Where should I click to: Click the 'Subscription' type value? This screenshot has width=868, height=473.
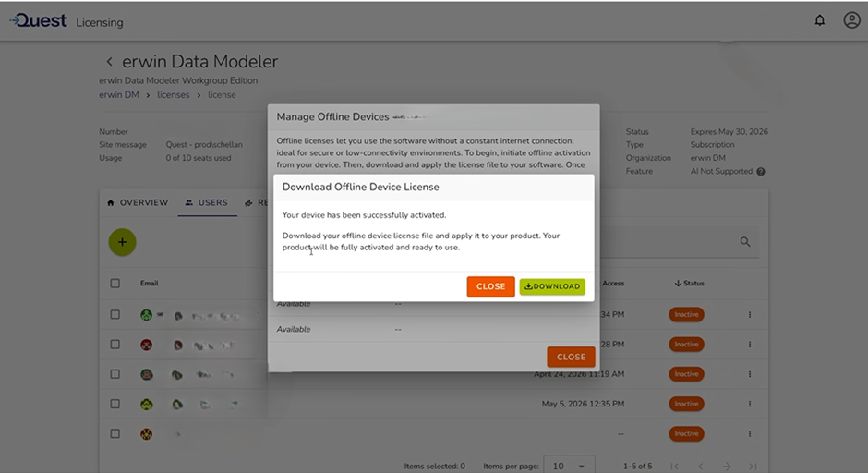[x=713, y=144]
